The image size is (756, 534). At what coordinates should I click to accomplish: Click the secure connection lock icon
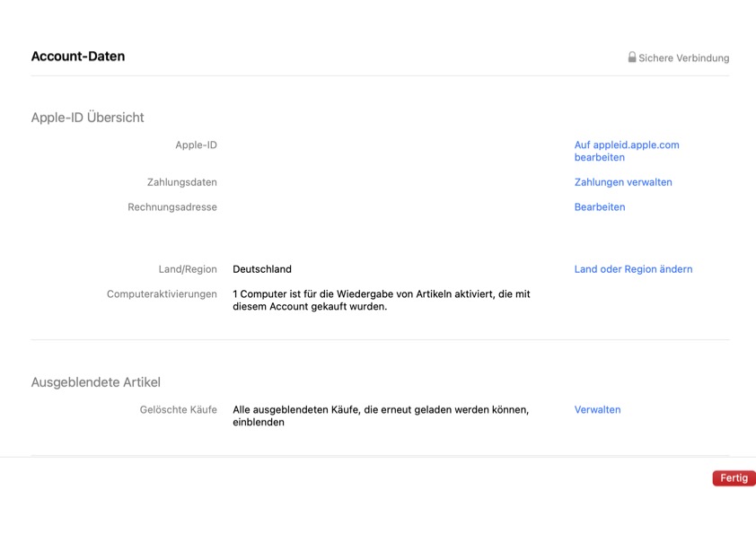632,57
